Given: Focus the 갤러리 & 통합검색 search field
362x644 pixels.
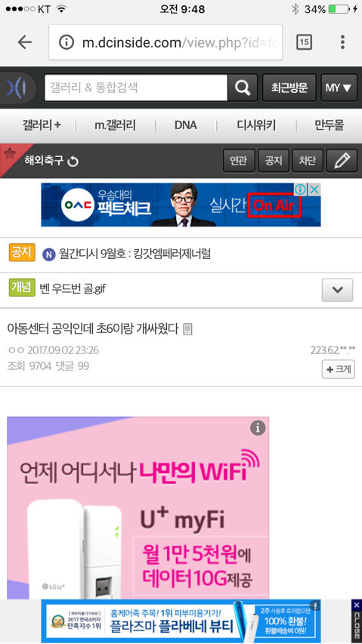Looking at the screenshot, I should pyautogui.click(x=135, y=88).
